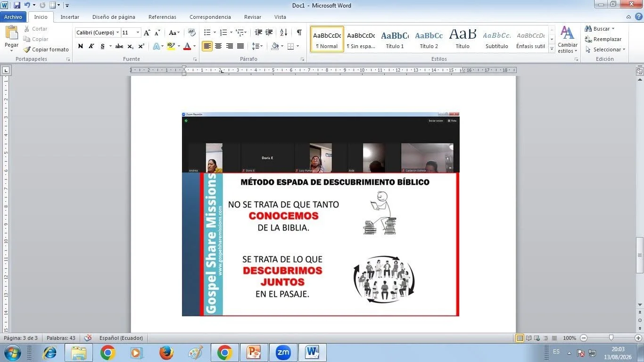Apply the yellow text highlight color

pyautogui.click(x=171, y=46)
